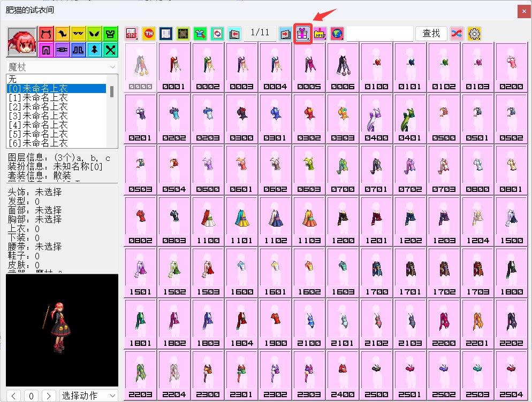The image size is (532, 402).
Task: Click the dark blue panel toolbar icon
Action: [166, 34]
